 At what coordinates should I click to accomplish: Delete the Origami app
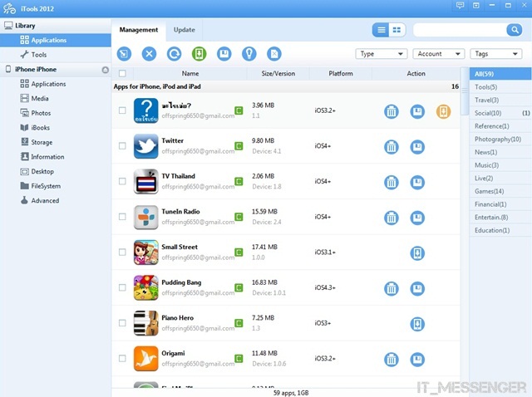click(x=392, y=360)
